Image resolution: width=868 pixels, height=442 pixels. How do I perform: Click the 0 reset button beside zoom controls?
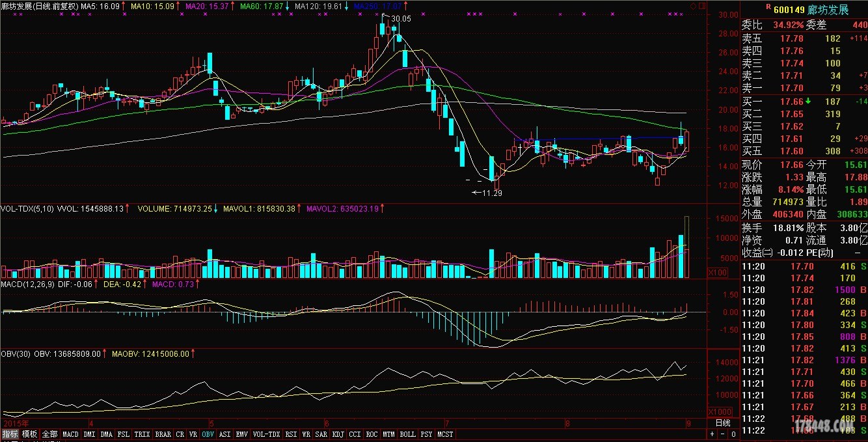(733, 434)
